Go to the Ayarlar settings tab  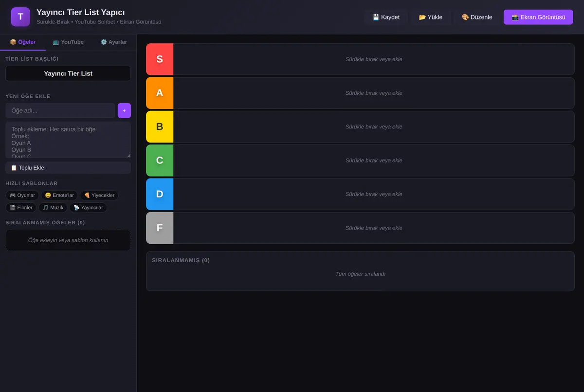[113, 42]
